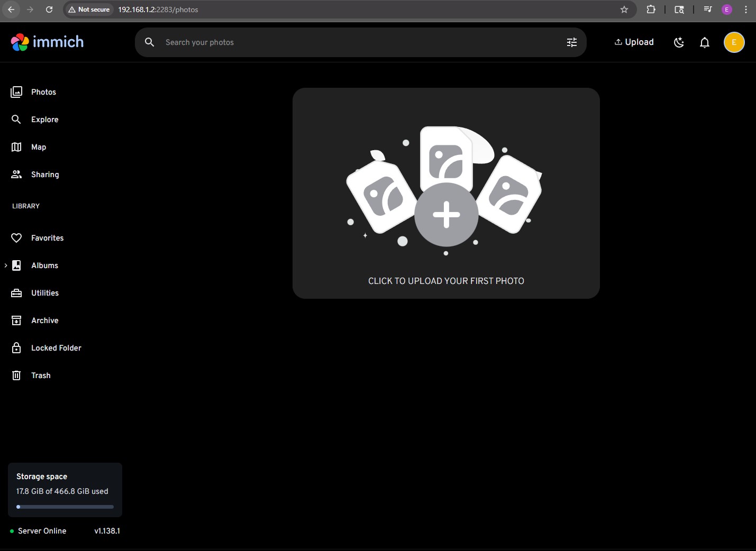Click the storage space usage bar
This screenshot has height=551, width=756.
click(x=65, y=507)
